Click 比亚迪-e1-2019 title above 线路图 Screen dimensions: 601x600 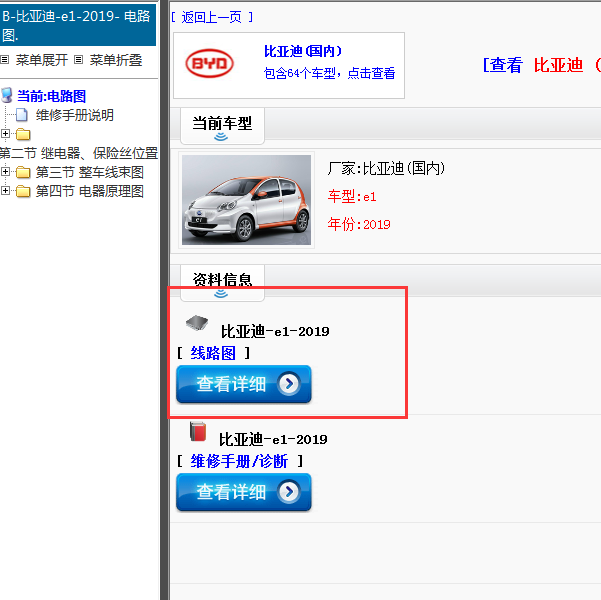click(x=275, y=331)
